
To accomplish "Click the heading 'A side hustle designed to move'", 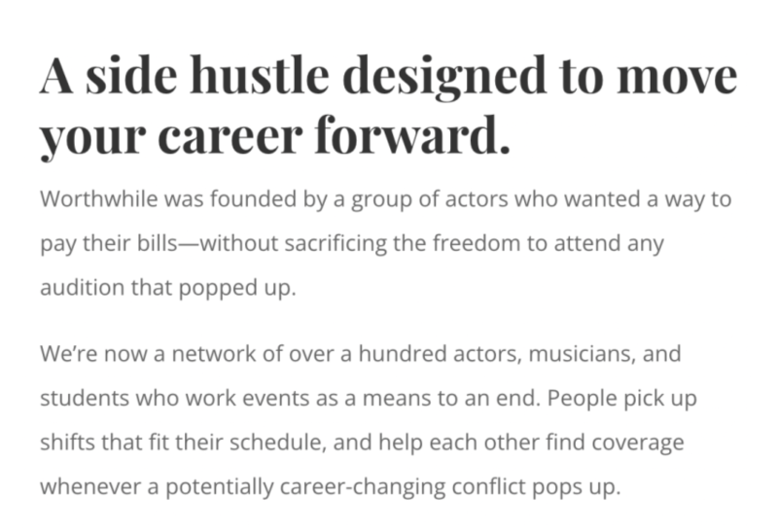I will click(x=387, y=76).
